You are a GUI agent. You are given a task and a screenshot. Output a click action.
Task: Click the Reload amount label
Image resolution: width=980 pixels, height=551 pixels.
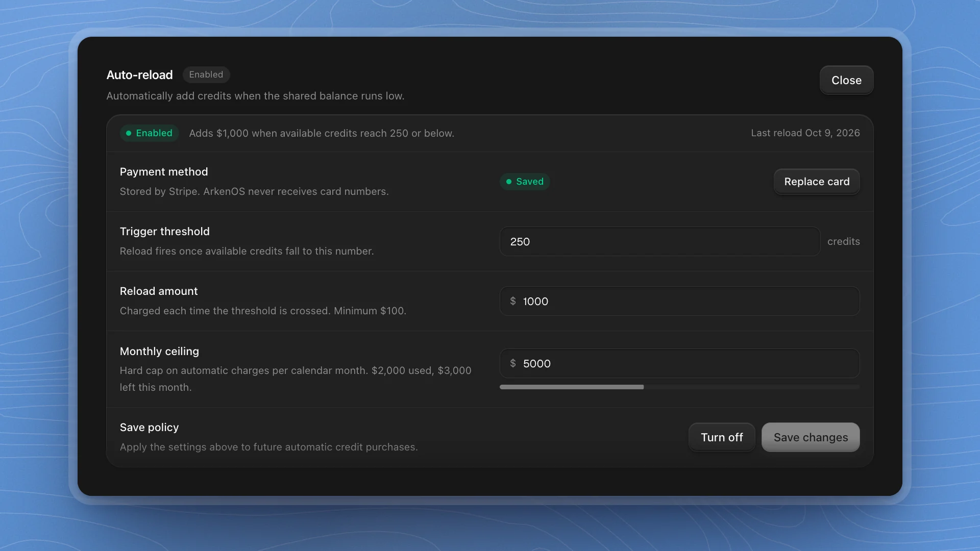(159, 291)
